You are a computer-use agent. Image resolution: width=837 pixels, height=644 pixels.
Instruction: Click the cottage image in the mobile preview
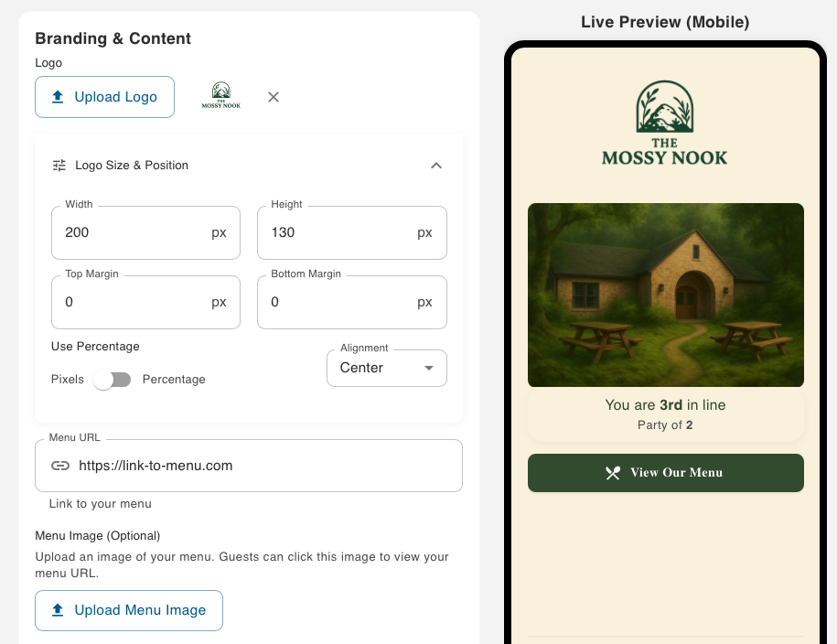click(665, 295)
